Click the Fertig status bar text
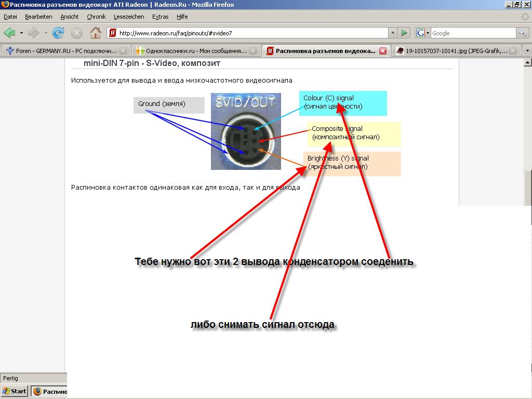The width and height of the screenshot is (532, 399). (x=10, y=378)
